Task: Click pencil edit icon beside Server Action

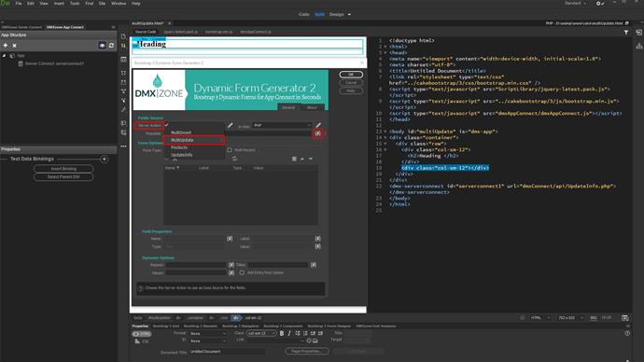Action: point(230,125)
